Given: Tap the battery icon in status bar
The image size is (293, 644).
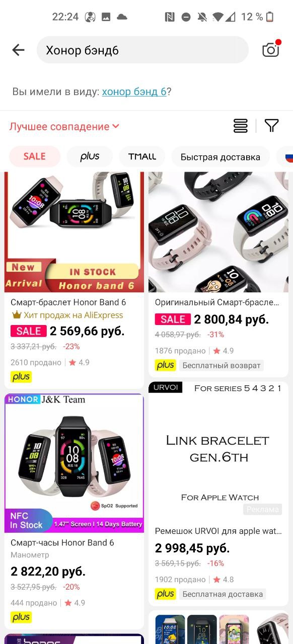Looking at the screenshot, I should [270, 17].
